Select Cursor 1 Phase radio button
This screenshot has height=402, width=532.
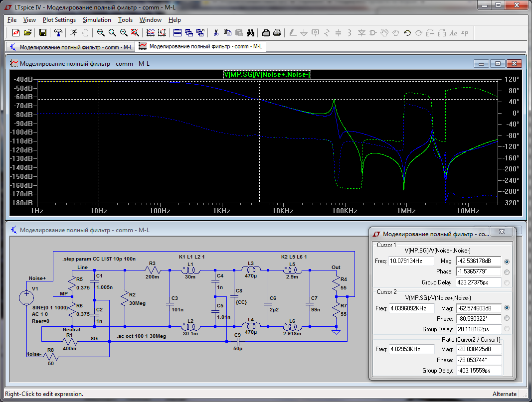(507, 272)
